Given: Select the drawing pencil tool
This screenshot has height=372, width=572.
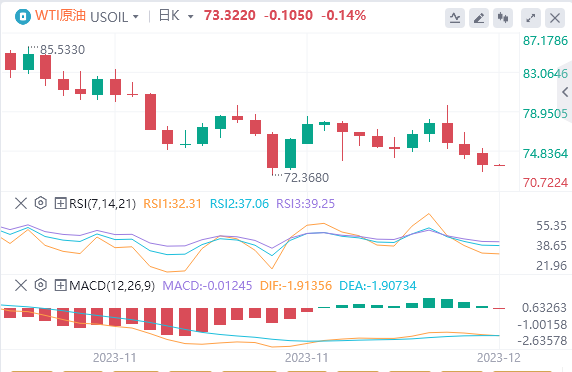Looking at the screenshot, I should 479,18.
